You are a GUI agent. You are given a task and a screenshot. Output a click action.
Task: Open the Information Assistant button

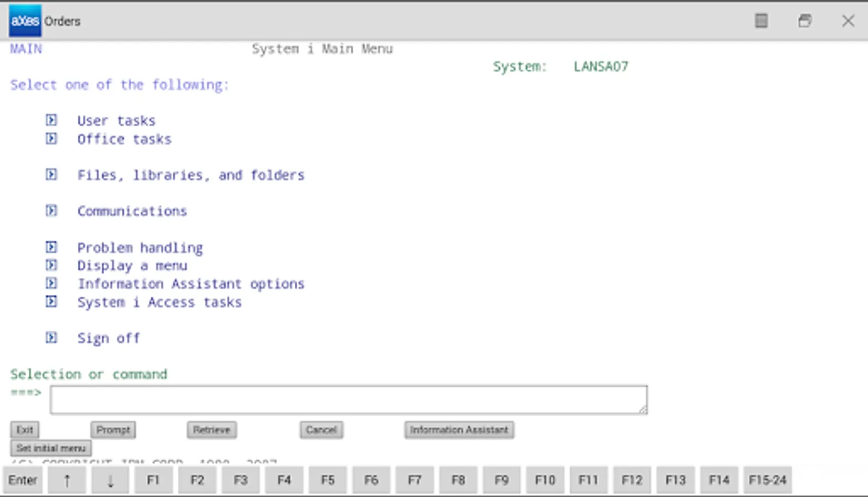tap(459, 430)
